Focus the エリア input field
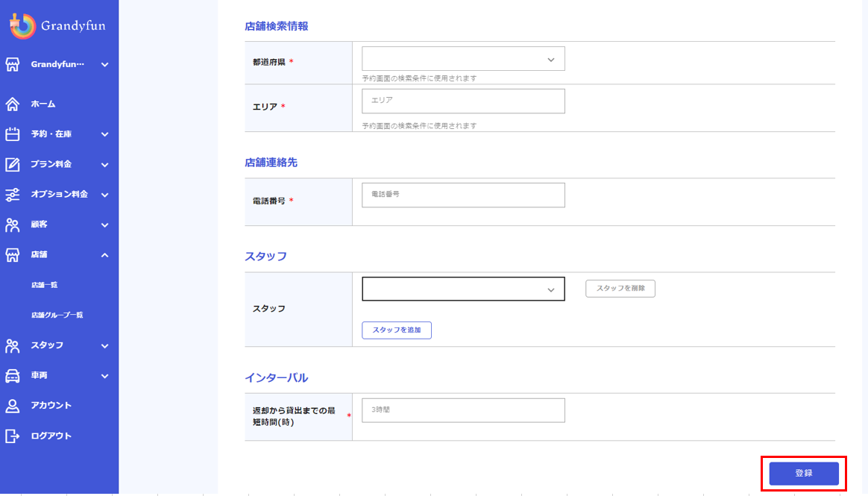The image size is (868, 496). [x=463, y=101]
